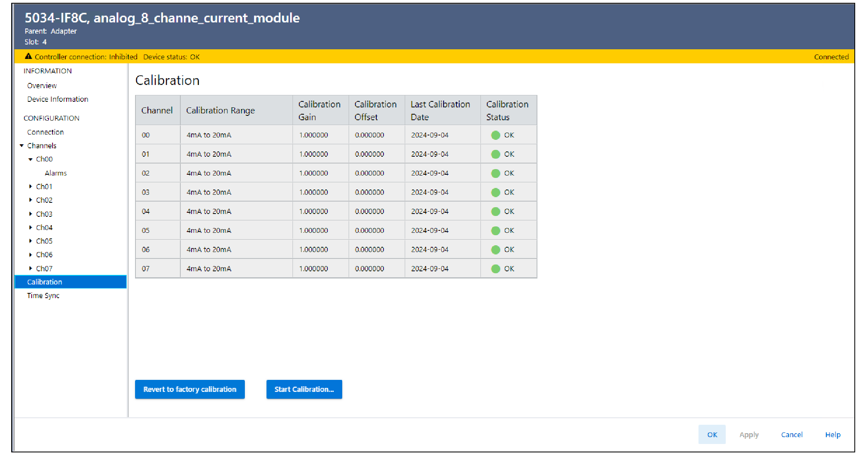The height and width of the screenshot is (456, 868).
Task: Click the Cancel button
Action: pos(792,434)
